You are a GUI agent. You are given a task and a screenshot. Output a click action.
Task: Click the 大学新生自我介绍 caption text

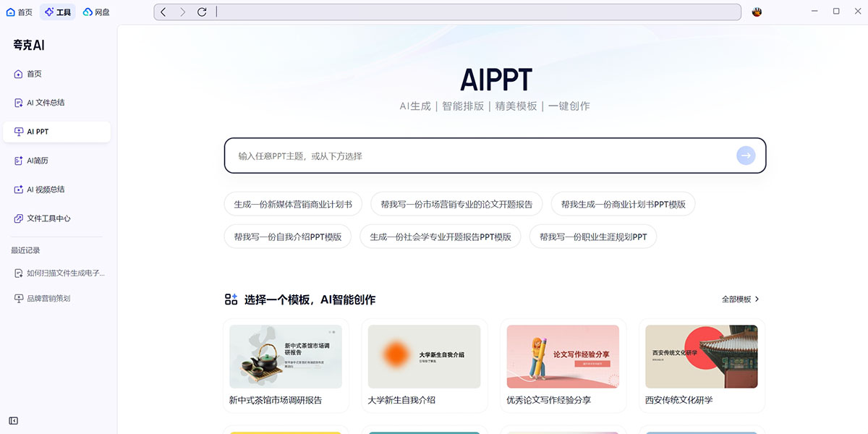[401, 400]
